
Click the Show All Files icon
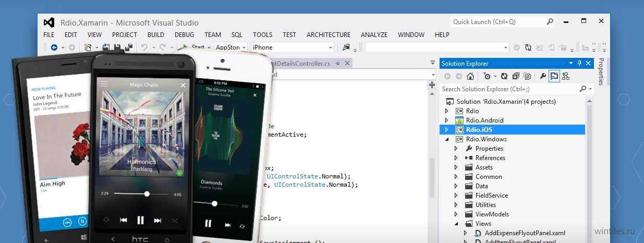click(527, 76)
